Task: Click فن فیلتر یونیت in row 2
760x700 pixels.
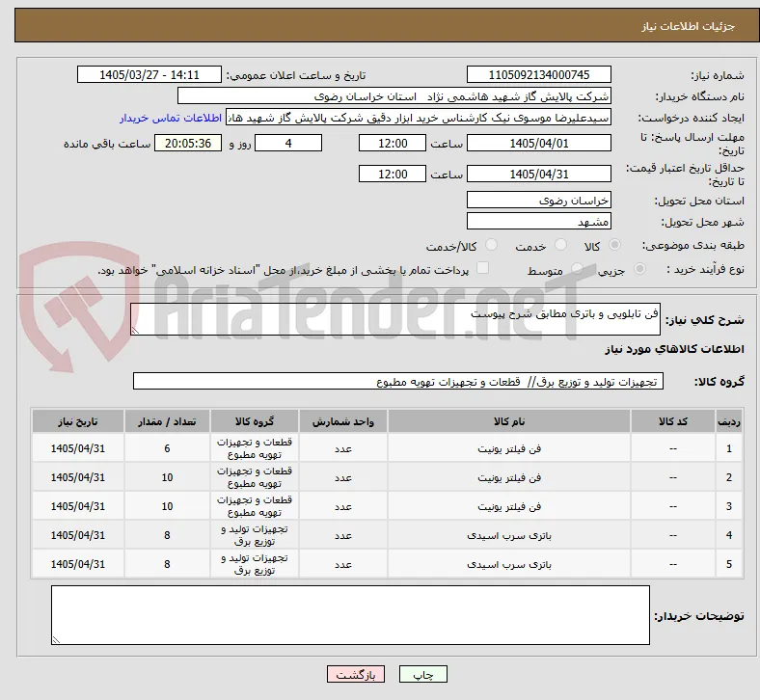Action: [509, 477]
